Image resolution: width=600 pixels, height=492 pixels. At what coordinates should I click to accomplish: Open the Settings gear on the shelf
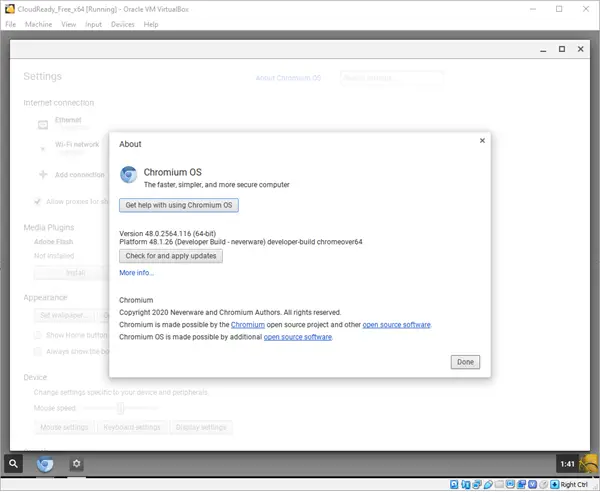click(77, 464)
